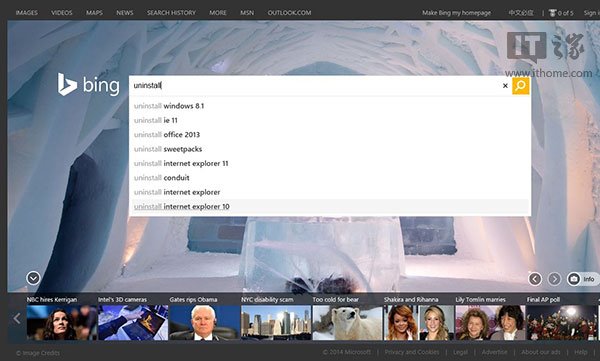This screenshot has width=600, height=361.
Task: Open the OUTLOOK.COM link
Action: 289,13
